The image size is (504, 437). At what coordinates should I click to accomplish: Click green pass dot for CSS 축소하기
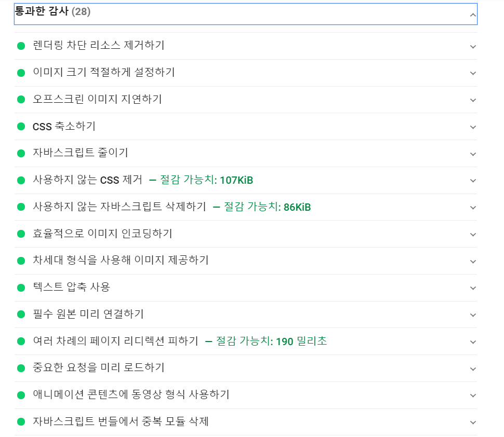(x=21, y=127)
